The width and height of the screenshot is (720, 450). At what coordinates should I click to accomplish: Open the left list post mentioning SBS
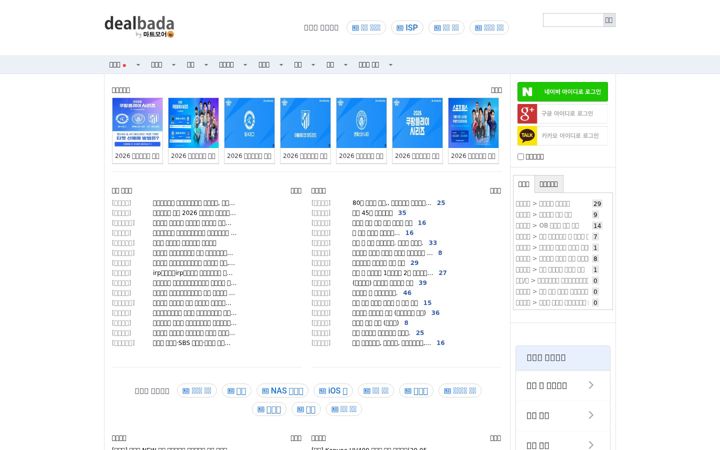(x=191, y=343)
